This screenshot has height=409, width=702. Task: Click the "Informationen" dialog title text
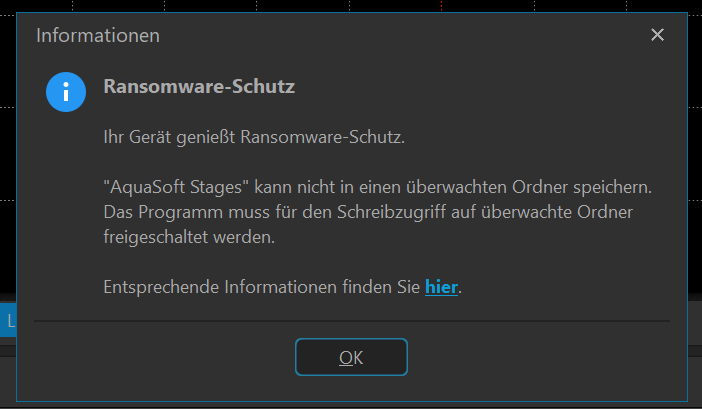(98, 35)
